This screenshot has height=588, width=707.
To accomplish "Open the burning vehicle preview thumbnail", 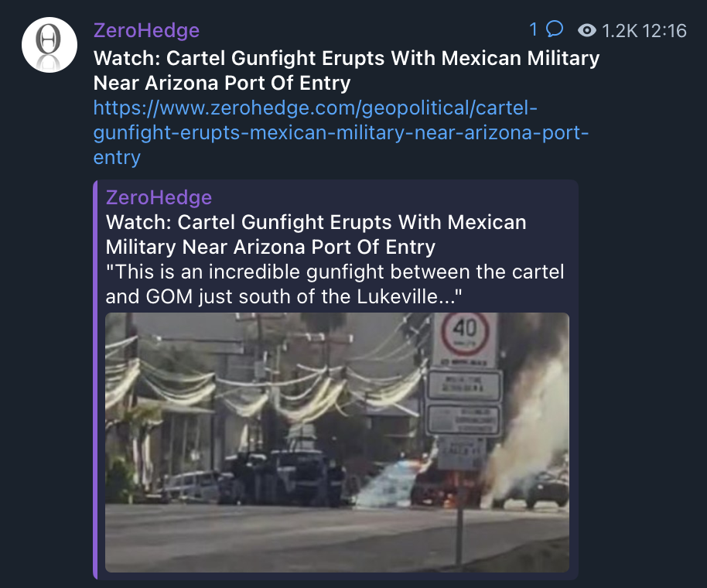I will pos(337,443).
